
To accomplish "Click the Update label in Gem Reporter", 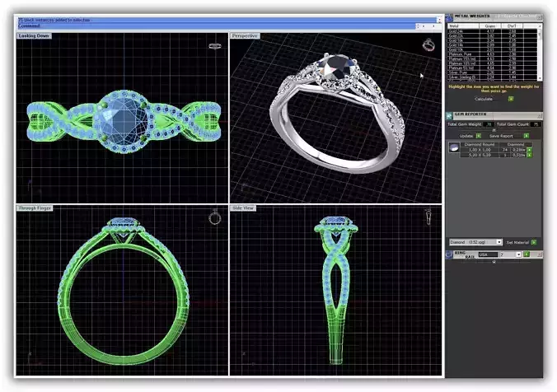I will pyautogui.click(x=466, y=136).
